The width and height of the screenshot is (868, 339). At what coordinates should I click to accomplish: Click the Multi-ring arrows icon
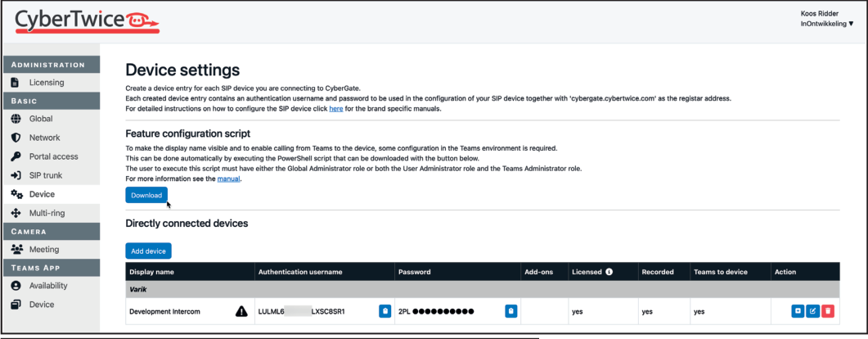point(16,213)
